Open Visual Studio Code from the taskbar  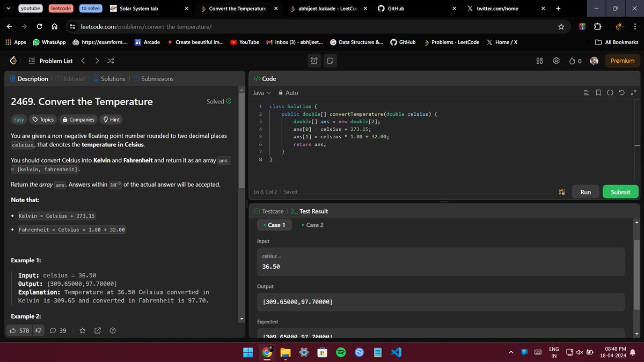[396, 352]
